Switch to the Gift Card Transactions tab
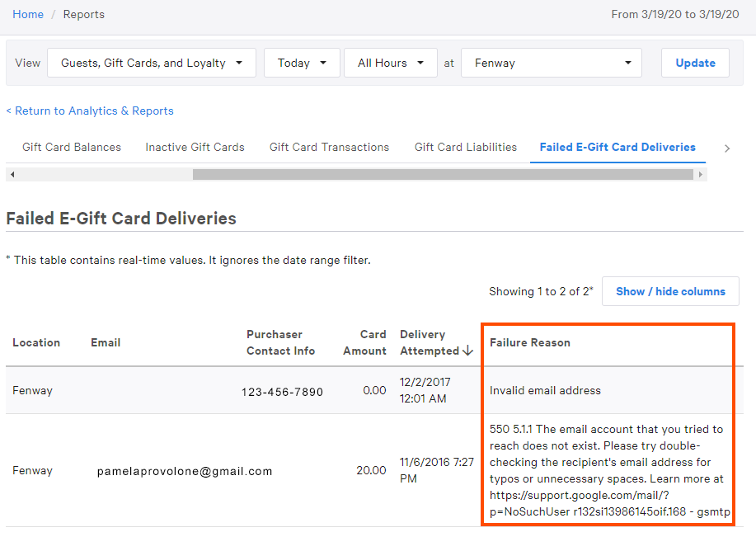This screenshot has height=551, width=756. coord(329,147)
